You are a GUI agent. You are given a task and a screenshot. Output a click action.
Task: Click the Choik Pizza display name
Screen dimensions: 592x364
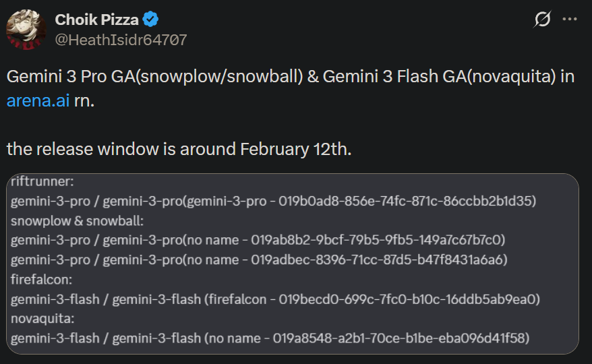pos(97,20)
